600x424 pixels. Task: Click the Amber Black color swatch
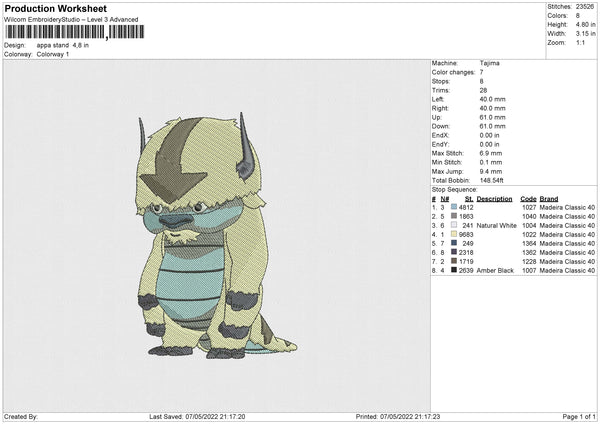click(x=454, y=270)
